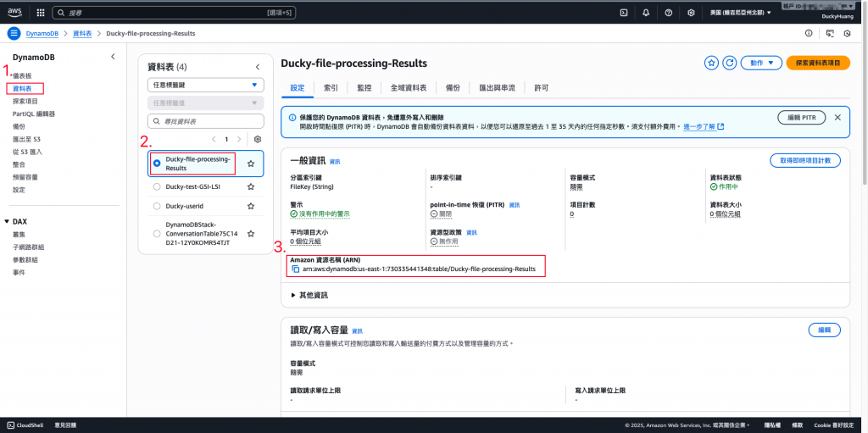Image resolution: width=868 pixels, height=433 pixels.
Task: Switch to the 許可 tab
Action: click(542, 87)
